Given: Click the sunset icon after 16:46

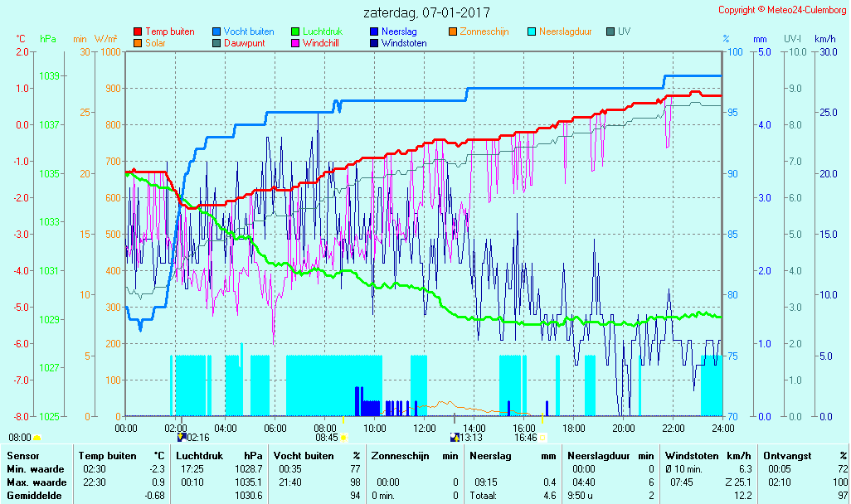Looking at the screenshot, I should (x=542, y=437).
